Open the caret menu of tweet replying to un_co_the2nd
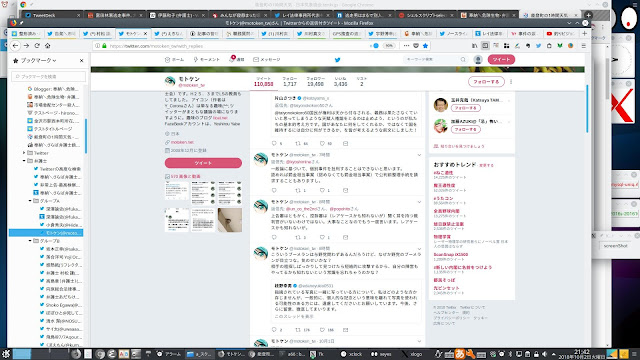Image resolution: width=640 pixels, height=360 pixels. [419, 202]
